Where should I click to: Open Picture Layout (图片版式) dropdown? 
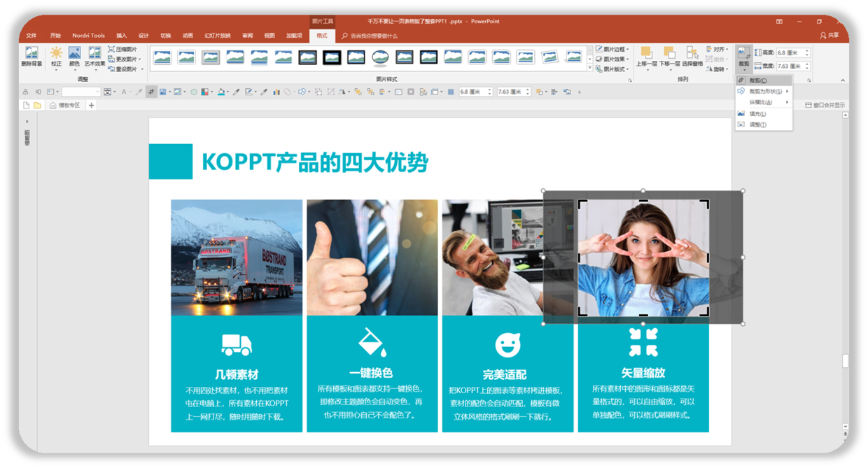tap(612, 69)
